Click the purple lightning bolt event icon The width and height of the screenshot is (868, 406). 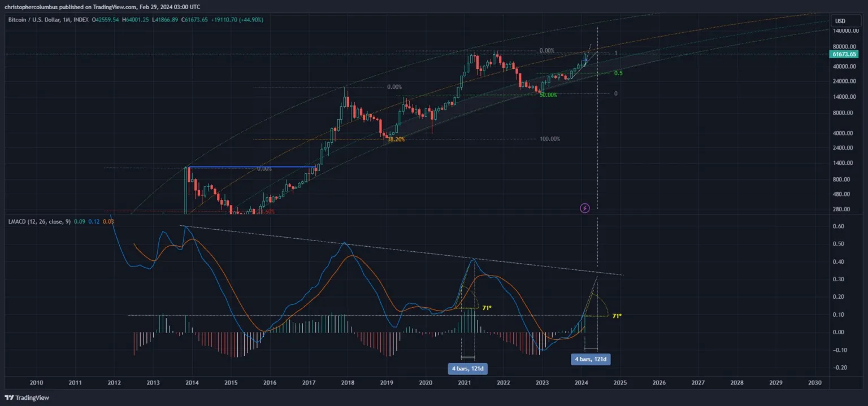point(585,208)
